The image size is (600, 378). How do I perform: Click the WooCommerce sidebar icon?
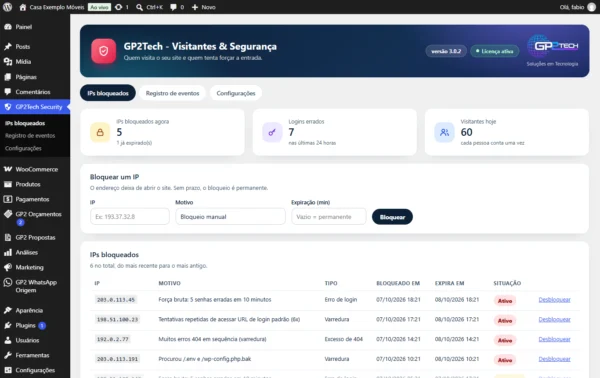click(8, 169)
